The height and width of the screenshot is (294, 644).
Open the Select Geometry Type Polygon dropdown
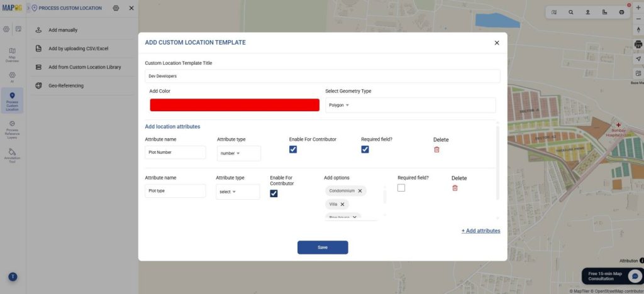pos(410,105)
